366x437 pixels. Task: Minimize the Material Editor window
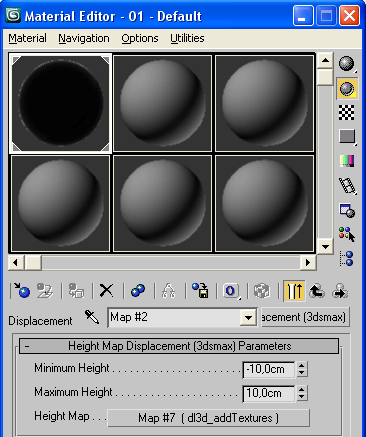tap(303, 15)
